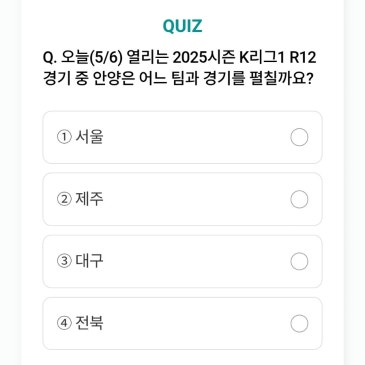Click the 'Q.' prefix of the question
The width and height of the screenshot is (365, 365).
(50, 59)
